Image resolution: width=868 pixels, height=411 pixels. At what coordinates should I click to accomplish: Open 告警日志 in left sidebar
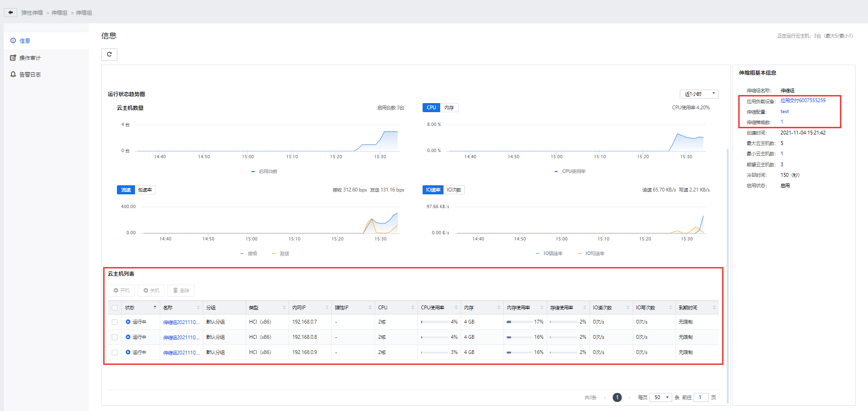tap(46, 75)
